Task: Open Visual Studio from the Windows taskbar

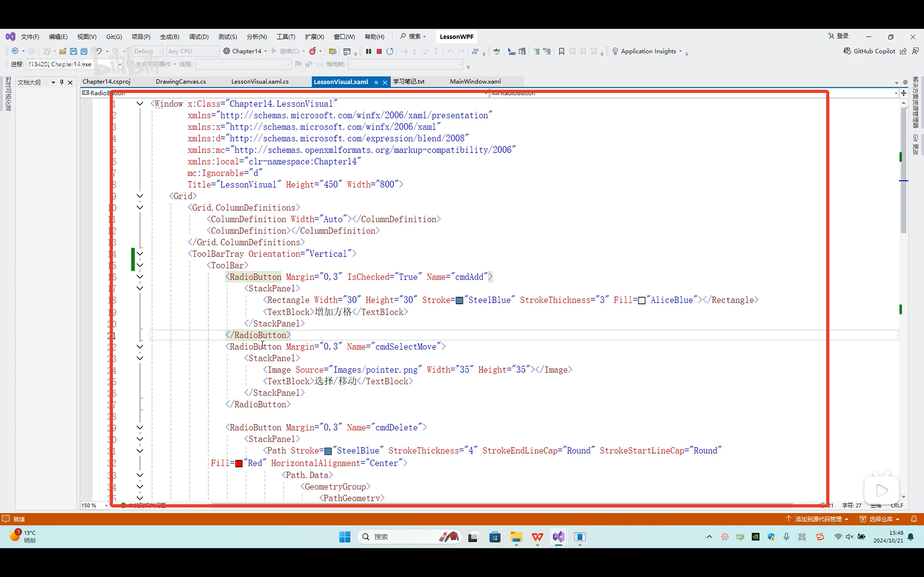Action: point(558,537)
